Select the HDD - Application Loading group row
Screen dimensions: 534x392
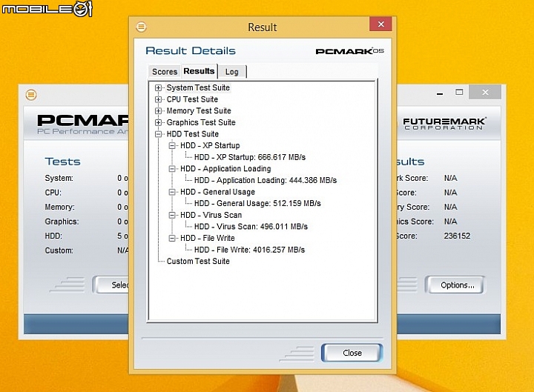pyautogui.click(x=225, y=169)
